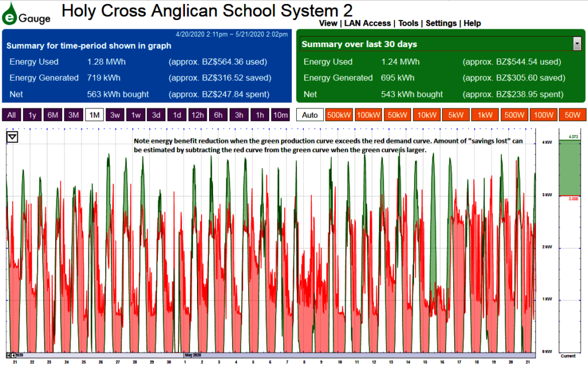Screen dimensions: 588x366
Task: Click the eGauge logo
Action: pos(26,14)
